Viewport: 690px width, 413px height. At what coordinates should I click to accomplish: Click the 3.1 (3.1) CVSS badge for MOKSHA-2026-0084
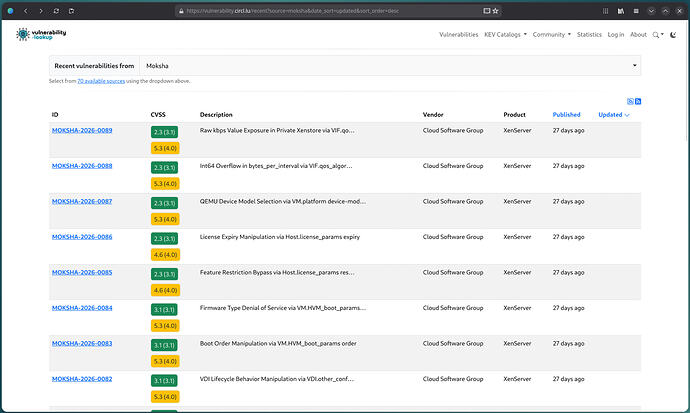(164, 310)
